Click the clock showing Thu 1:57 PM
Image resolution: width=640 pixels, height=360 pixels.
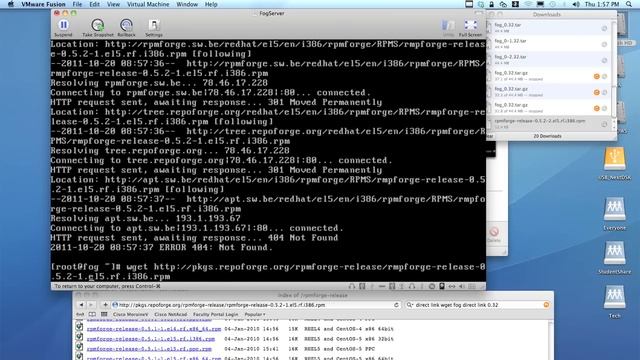pyautogui.click(x=602, y=4)
